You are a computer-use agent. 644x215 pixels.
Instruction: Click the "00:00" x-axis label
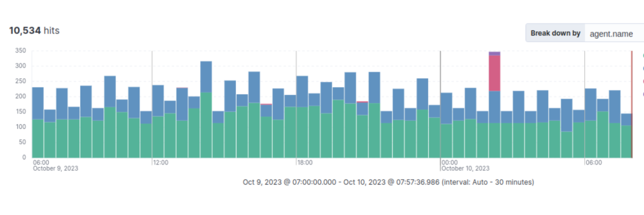[x=449, y=162]
